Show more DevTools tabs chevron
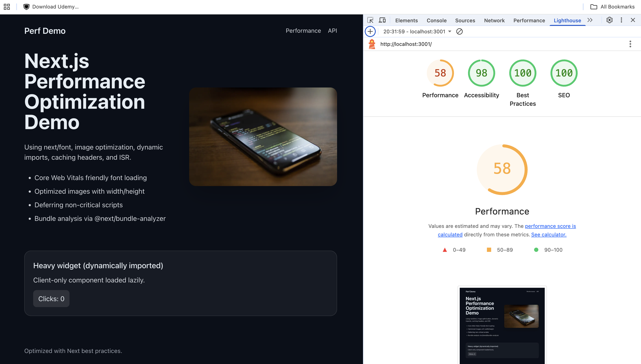Image resolution: width=641 pixels, height=364 pixels. pos(590,20)
